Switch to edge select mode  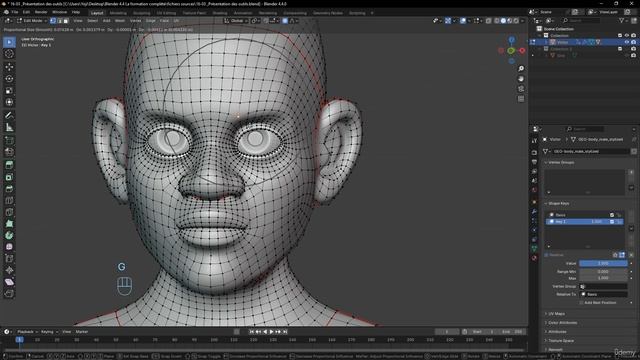(x=60, y=20)
